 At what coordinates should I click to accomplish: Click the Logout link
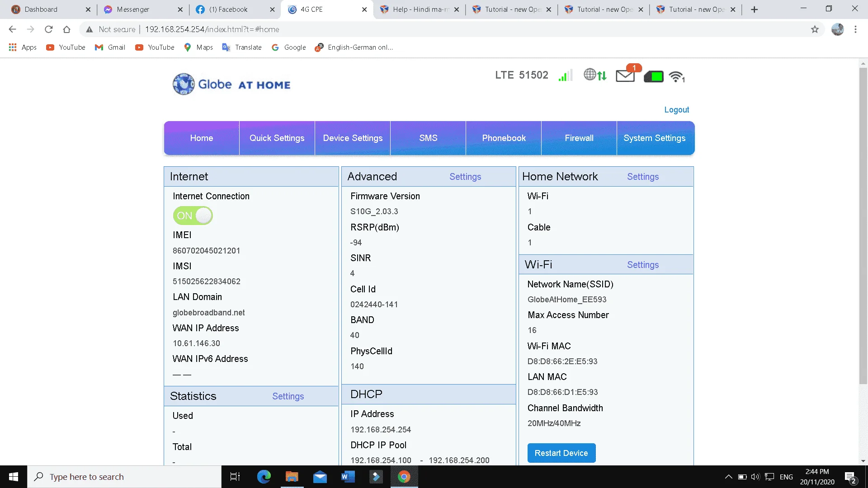[x=677, y=110]
